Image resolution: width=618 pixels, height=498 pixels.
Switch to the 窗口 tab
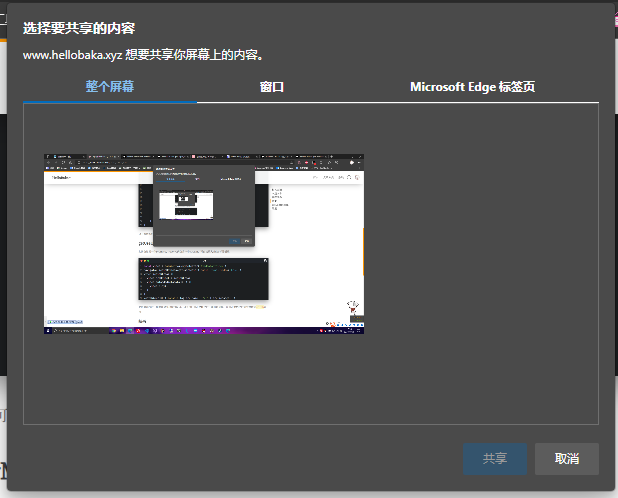coord(272,87)
